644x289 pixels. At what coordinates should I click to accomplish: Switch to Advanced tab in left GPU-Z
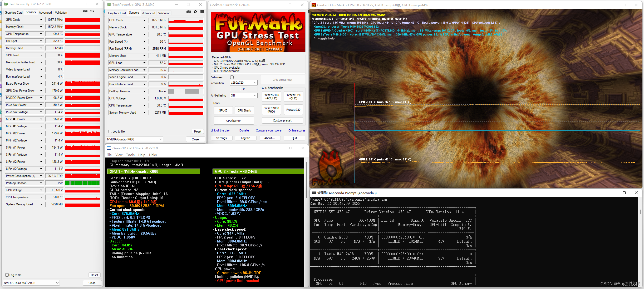(x=45, y=13)
